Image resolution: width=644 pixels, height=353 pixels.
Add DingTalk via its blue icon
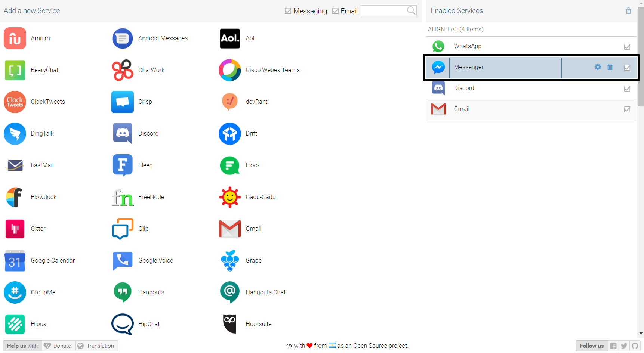[15, 133]
